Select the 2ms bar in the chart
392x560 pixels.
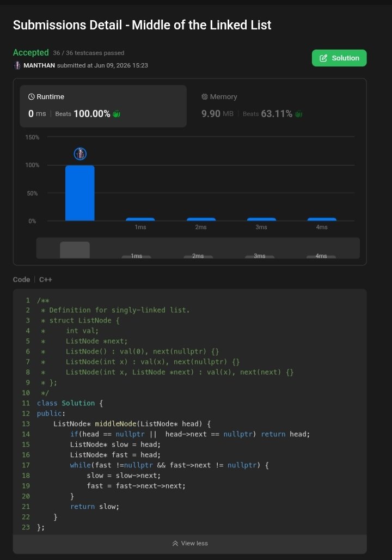pyautogui.click(x=201, y=220)
